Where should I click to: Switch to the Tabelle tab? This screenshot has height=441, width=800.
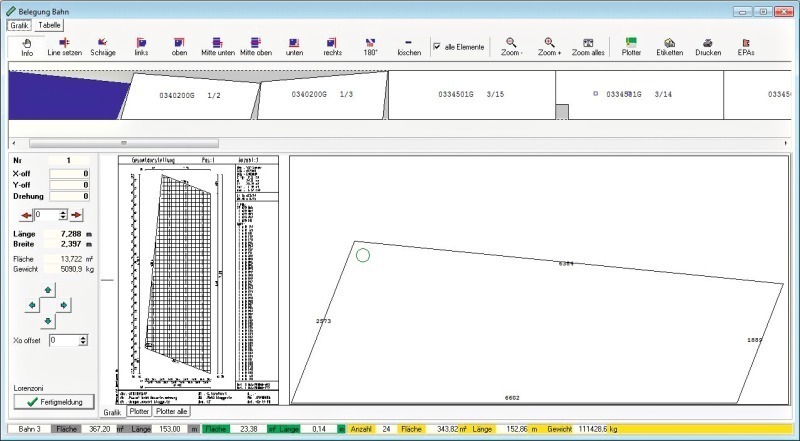click(49, 25)
